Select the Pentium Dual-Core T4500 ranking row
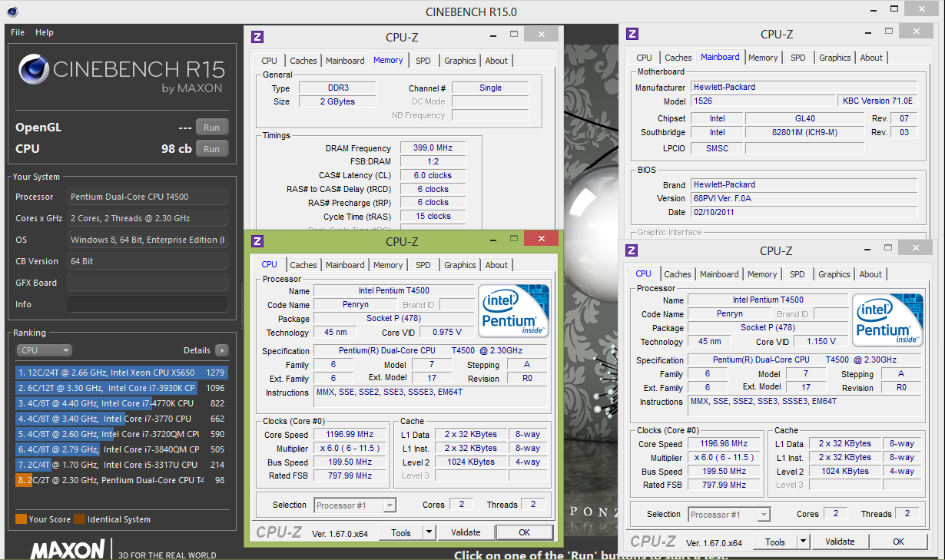 pyautogui.click(x=121, y=480)
